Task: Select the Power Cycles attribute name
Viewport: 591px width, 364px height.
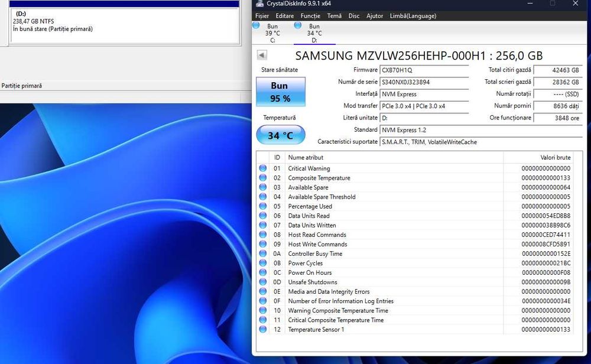Action: [306, 263]
